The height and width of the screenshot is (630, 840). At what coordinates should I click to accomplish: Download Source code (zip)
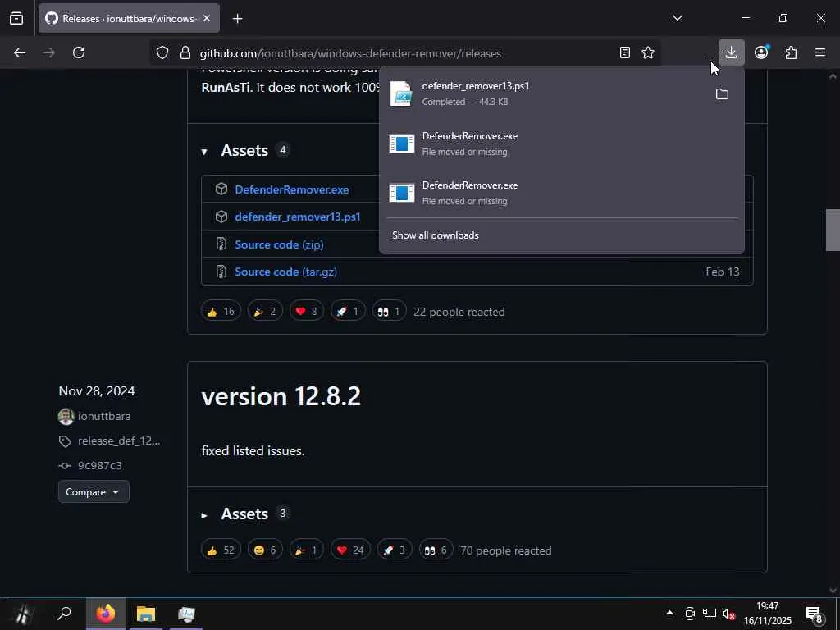point(279,244)
